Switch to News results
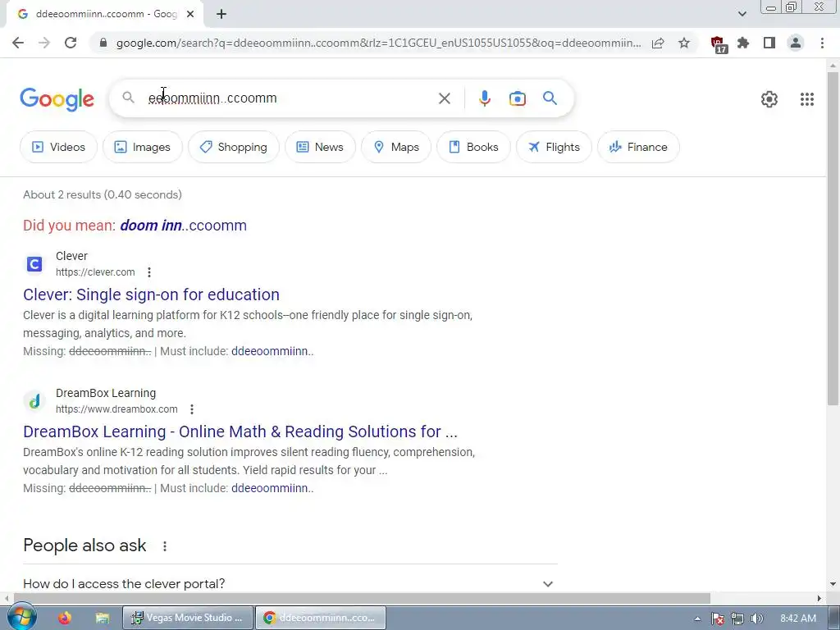The image size is (840, 630). click(x=320, y=147)
